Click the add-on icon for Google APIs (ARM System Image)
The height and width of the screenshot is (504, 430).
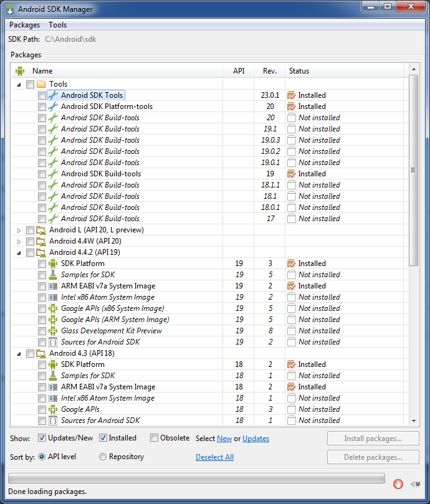click(x=53, y=320)
